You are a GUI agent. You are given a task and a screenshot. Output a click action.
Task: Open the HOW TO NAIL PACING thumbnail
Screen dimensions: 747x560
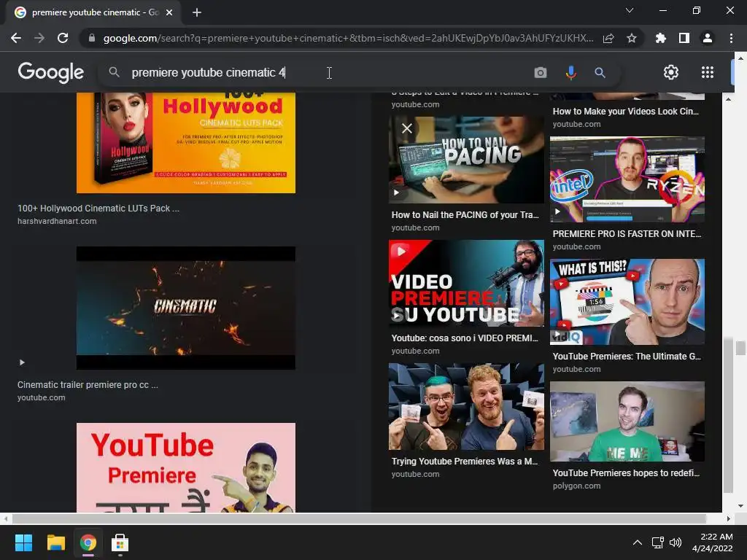coord(466,160)
